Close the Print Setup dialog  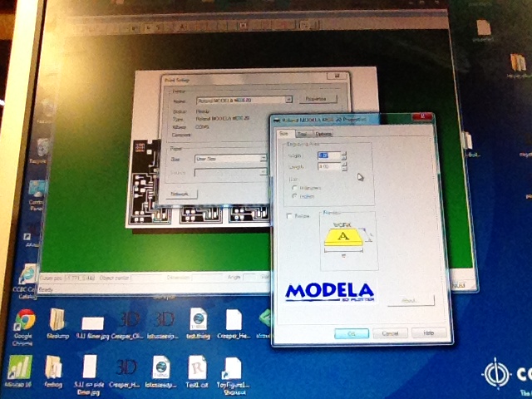coord(337,76)
